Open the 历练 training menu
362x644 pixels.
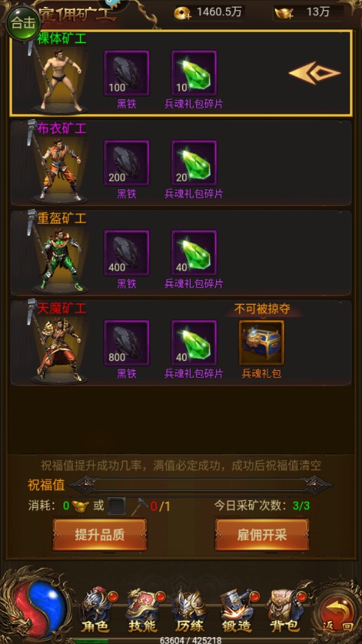pos(190,611)
